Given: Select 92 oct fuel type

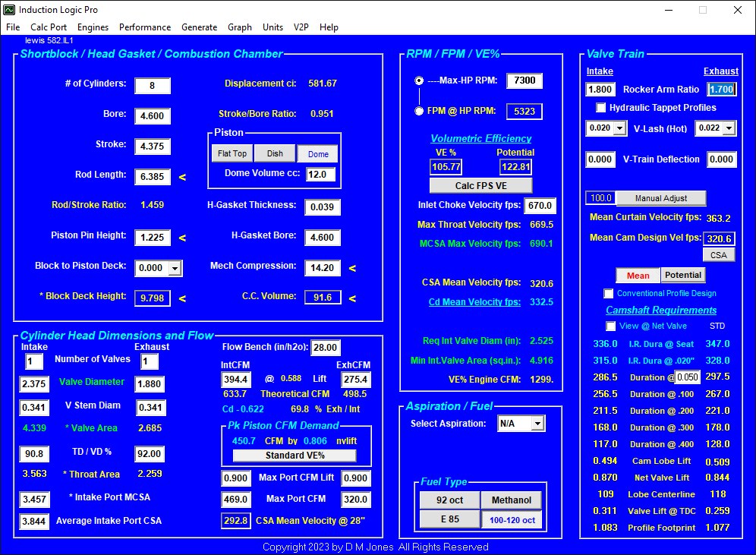Looking at the screenshot, I should [x=450, y=500].
